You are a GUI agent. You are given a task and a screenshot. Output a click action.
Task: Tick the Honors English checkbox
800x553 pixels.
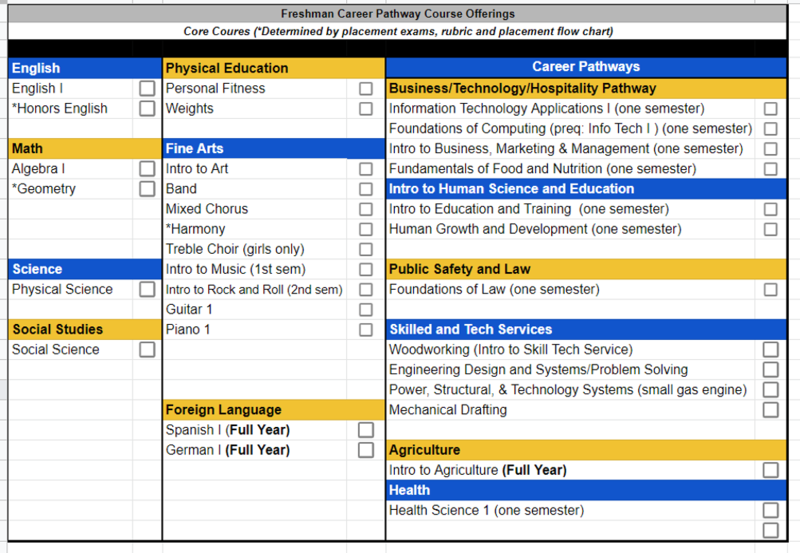click(147, 109)
